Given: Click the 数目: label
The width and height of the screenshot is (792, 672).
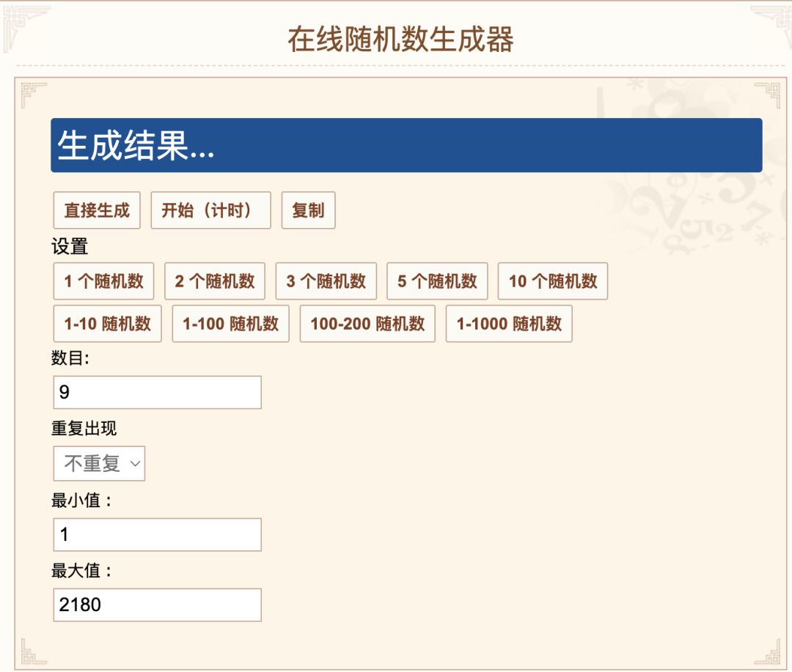Looking at the screenshot, I should pos(70,358).
